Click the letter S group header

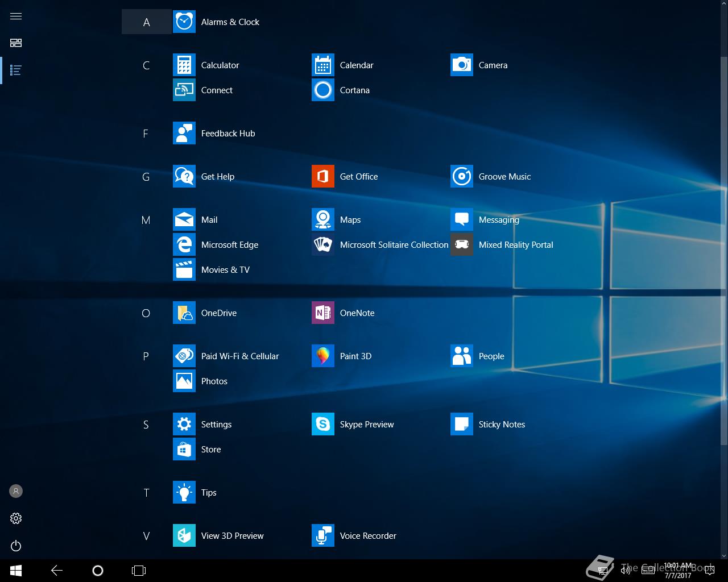click(146, 425)
